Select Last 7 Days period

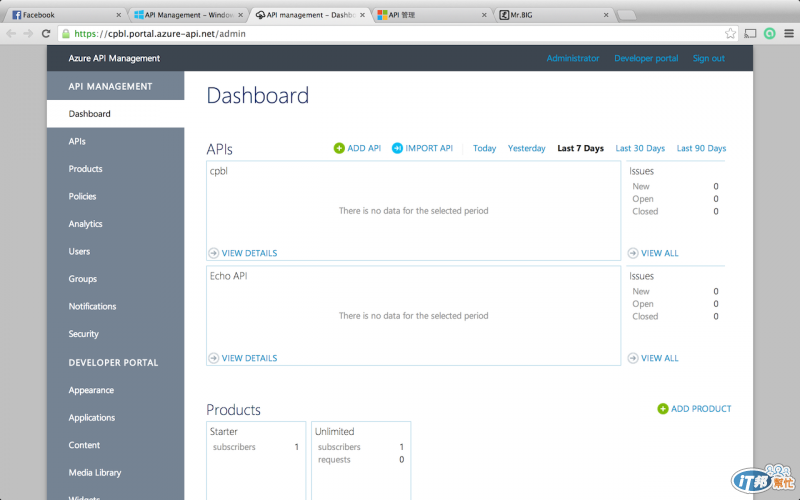[580, 148]
